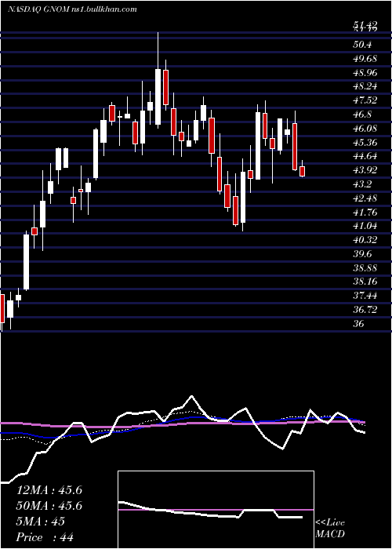Click the tallest candlestick with highest wick
392x549 pixels.
tap(158, 96)
